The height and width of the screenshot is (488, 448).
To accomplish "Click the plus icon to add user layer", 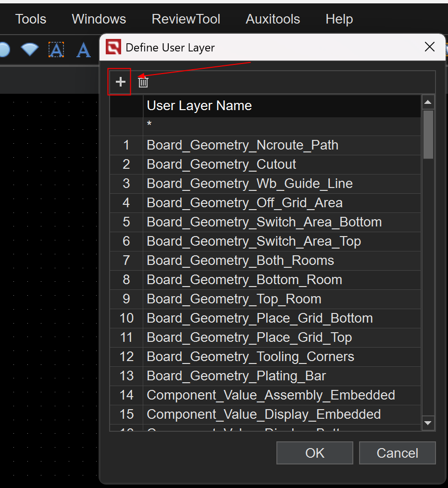I will [120, 82].
